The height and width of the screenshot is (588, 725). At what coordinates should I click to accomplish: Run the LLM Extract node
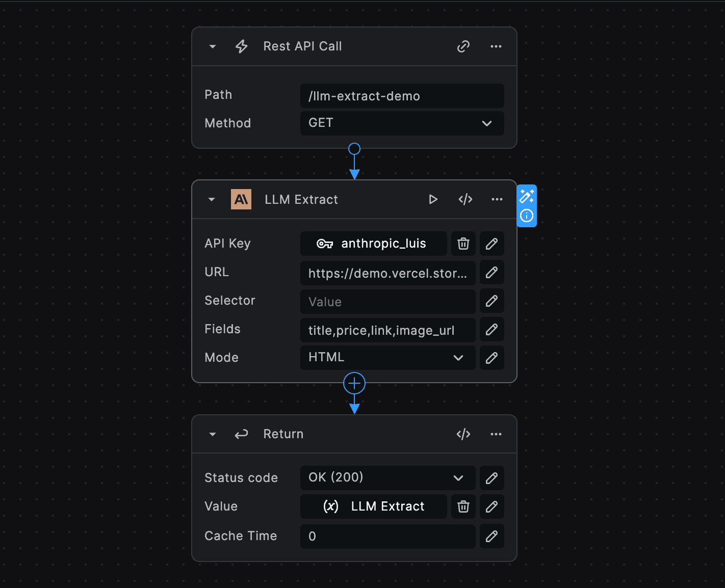pyautogui.click(x=433, y=199)
